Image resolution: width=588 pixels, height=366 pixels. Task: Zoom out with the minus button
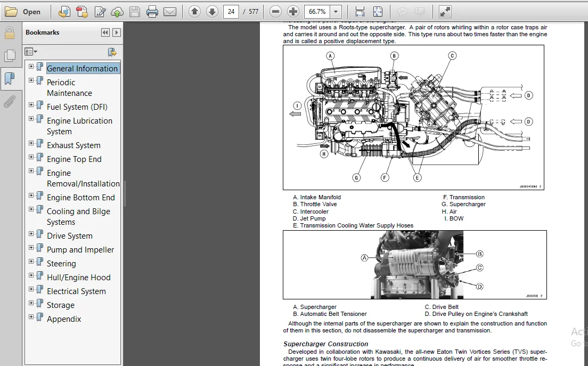coord(275,12)
